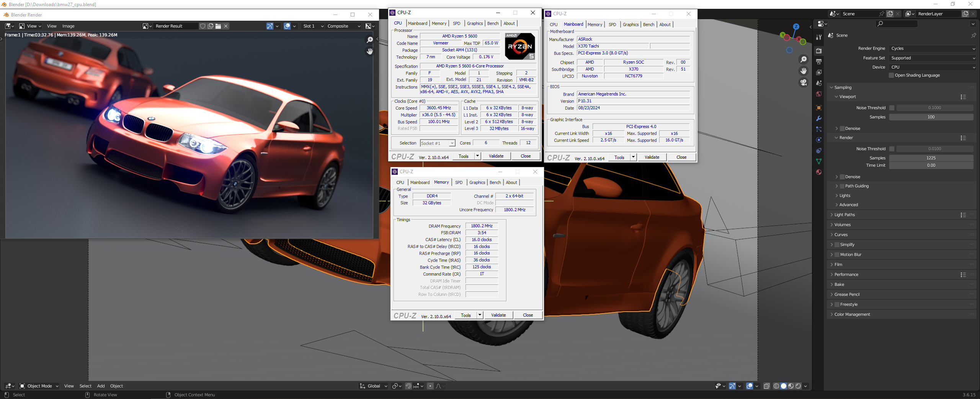Toggle X-ray mode in viewport header

(766, 386)
